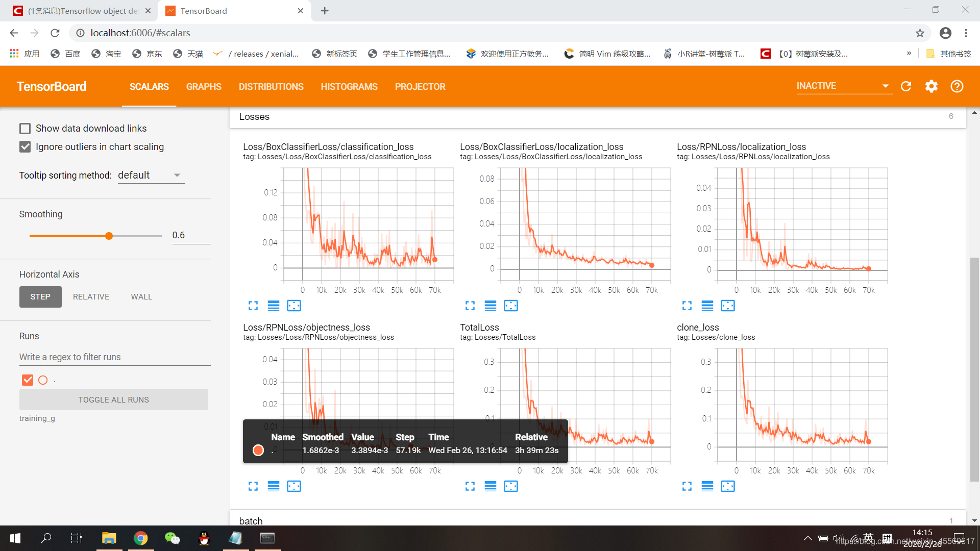Open the Tooltip sorting method dropdown
This screenshot has width=980, height=551.
[x=150, y=176]
